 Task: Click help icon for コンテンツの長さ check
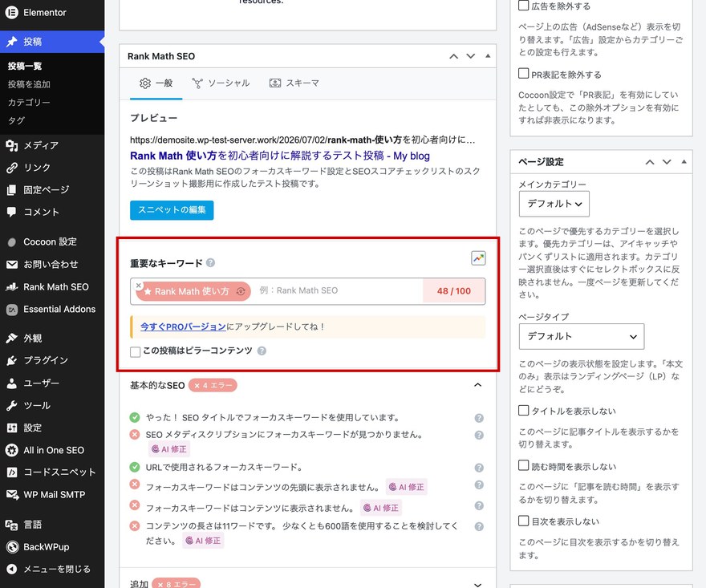point(479,527)
